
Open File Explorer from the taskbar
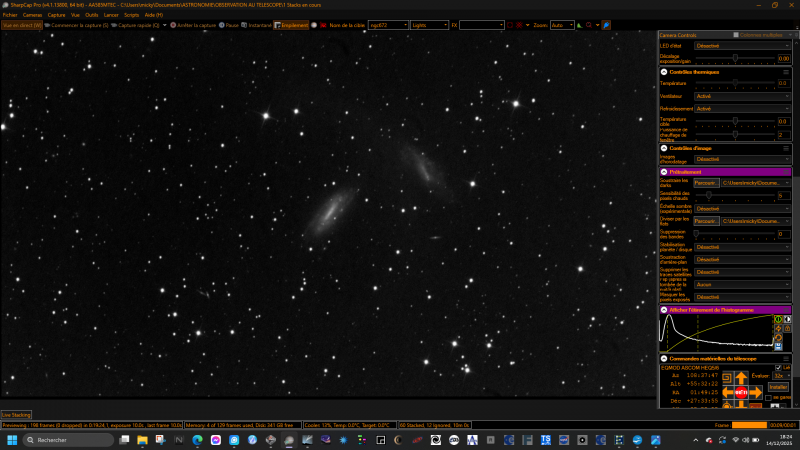(142, 440)
